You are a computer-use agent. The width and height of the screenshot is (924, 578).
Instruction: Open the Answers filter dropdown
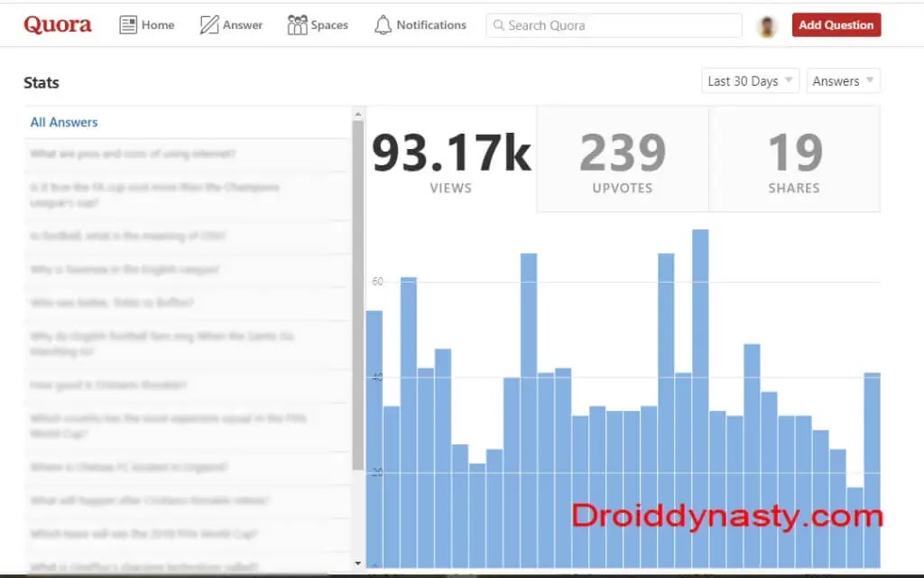coord(844,80)
